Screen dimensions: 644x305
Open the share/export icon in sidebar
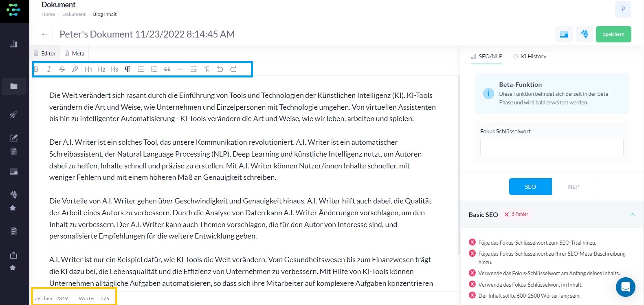pyautogui.click(x=13, y=255)
